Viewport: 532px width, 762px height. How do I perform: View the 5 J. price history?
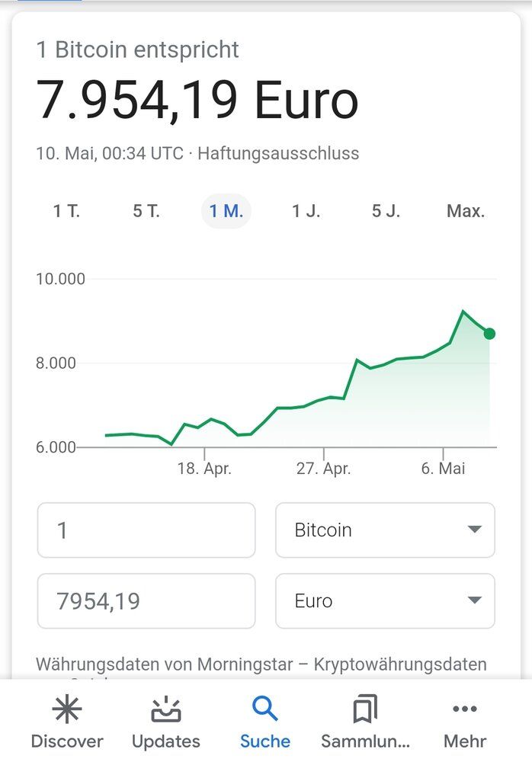pos(385,211)
